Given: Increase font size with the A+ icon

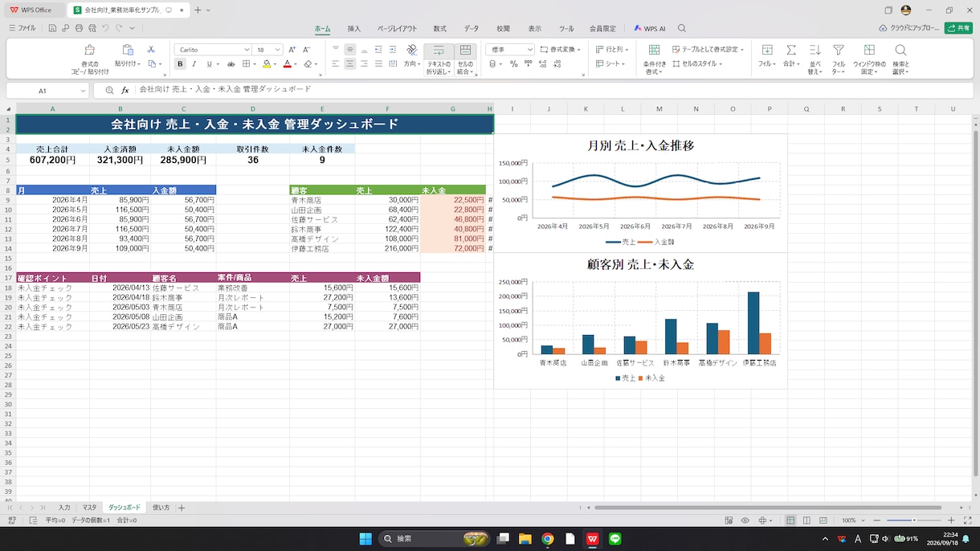Looking at the screenshot, I should coord(294,50).
